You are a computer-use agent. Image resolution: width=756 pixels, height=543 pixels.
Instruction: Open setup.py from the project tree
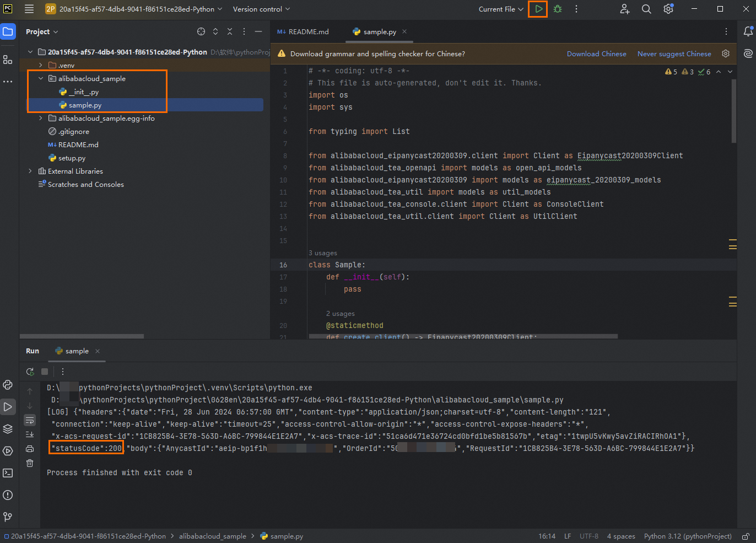[x=72, y=158]
